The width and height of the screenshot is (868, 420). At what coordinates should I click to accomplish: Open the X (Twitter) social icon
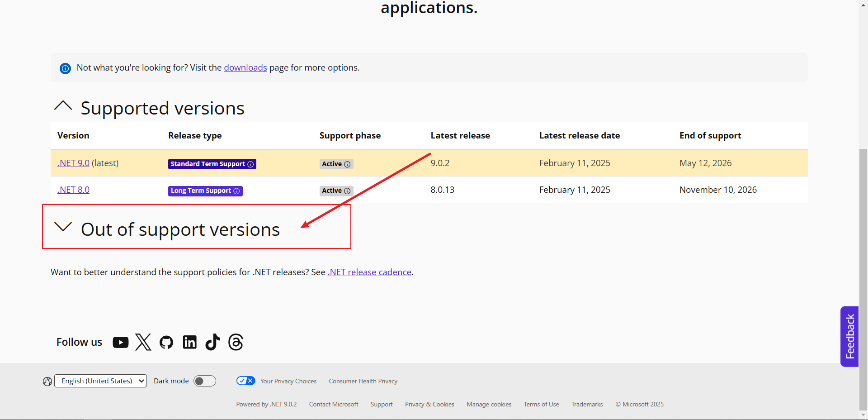point(143,343)
